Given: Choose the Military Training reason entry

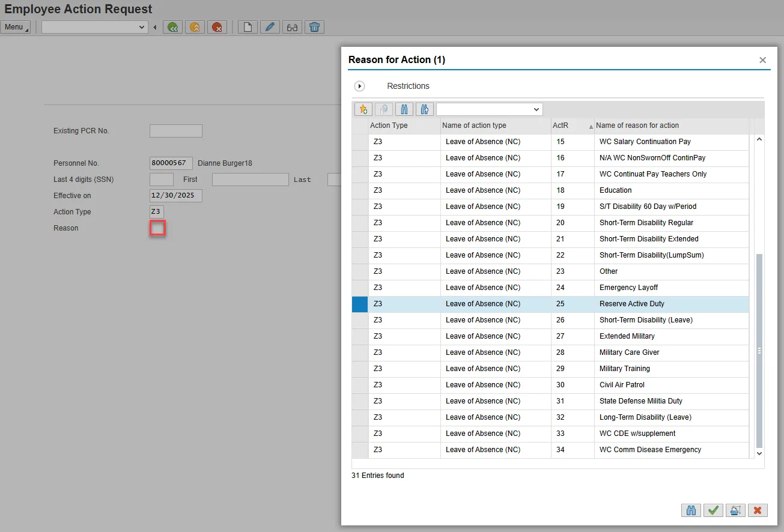Looking at the screenshot, I should 624,369.
